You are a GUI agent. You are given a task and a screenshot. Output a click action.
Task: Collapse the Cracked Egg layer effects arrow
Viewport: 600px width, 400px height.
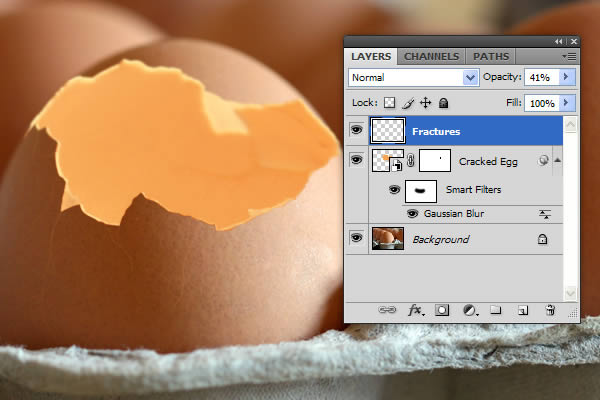point(558,160)
